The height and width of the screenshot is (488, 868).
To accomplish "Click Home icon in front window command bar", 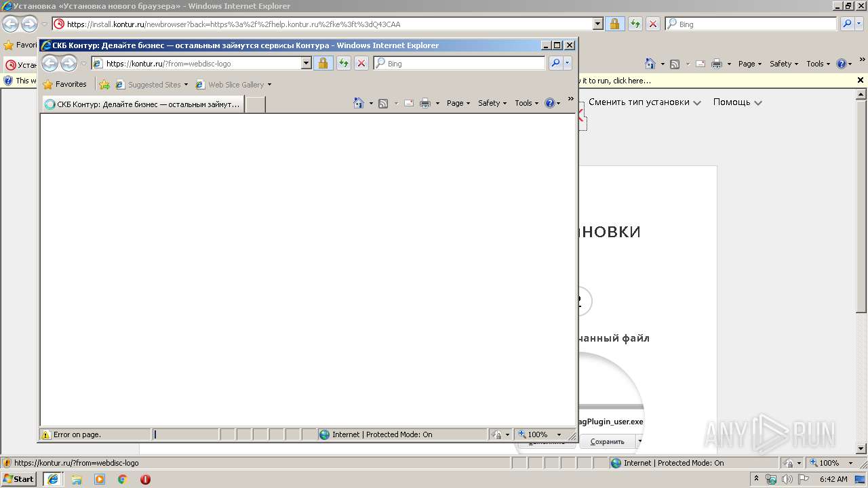I will [359, 103].
